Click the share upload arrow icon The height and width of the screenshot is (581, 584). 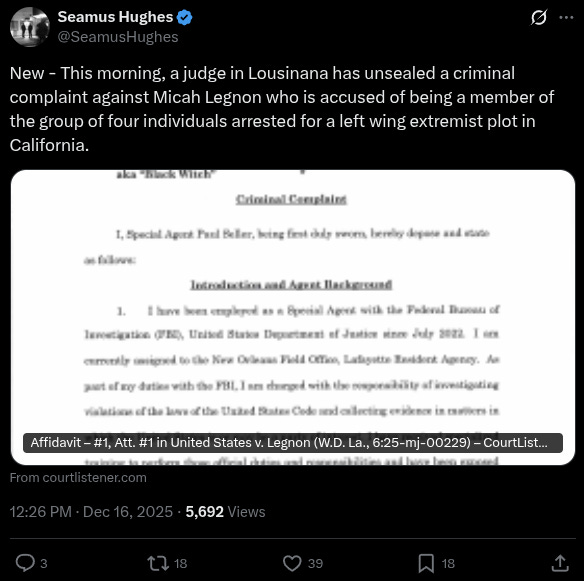[x=560, y=563]
